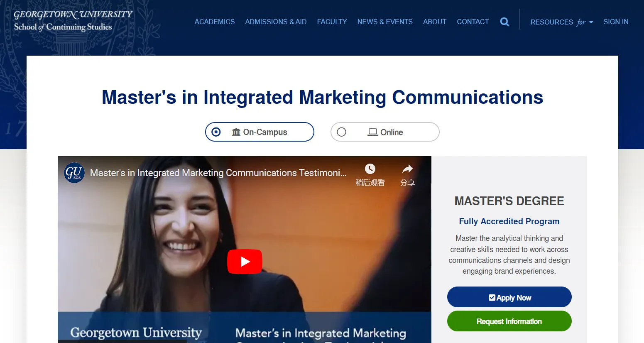Viewport: 644px width, 343px height.
Task: Open the Admissions & Aid menu
Action: pyautogui.click(x=276, y=22)
